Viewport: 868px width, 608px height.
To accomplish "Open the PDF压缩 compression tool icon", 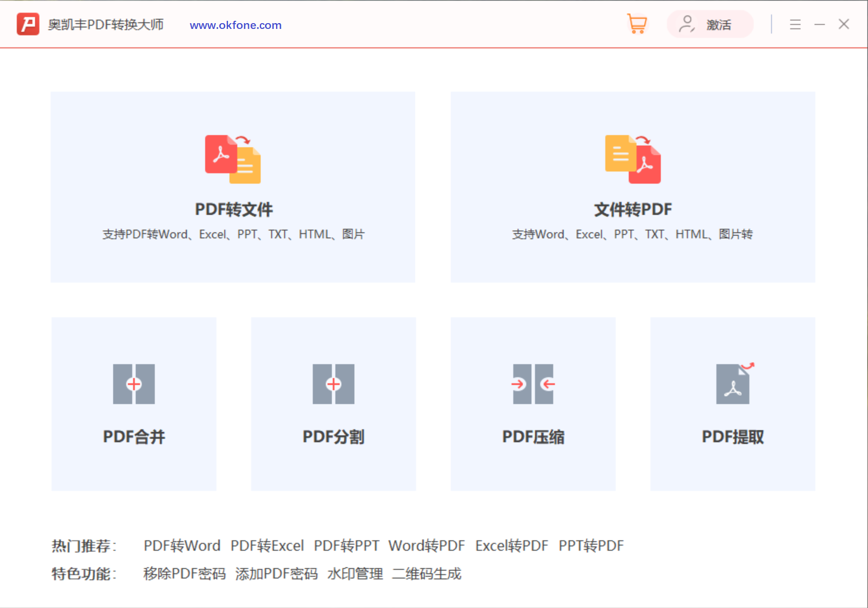I will click(532, 384).
